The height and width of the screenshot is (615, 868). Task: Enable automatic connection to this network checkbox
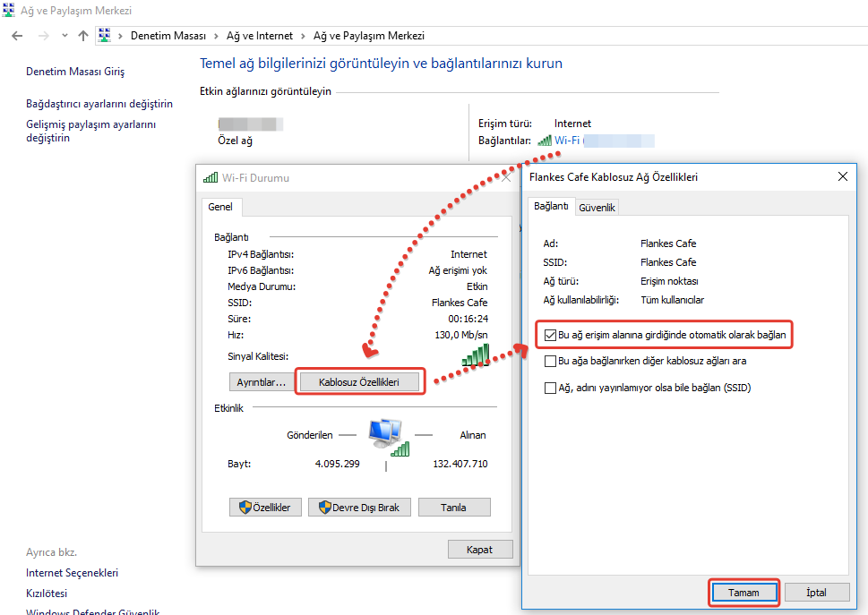pyautogui.click(x=550, y=336)
